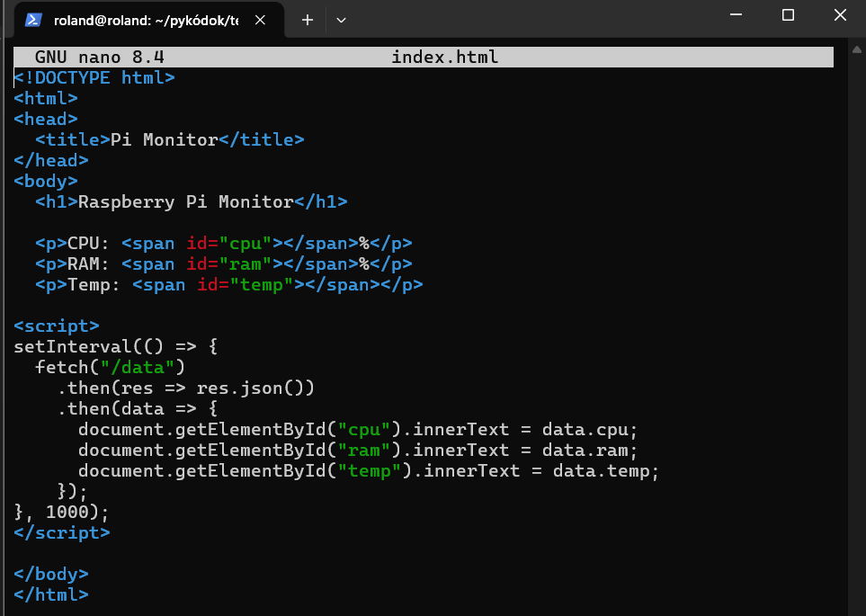Click the data.temp assignment line
The height and width of the screenshot is (616, 866).
369,471
